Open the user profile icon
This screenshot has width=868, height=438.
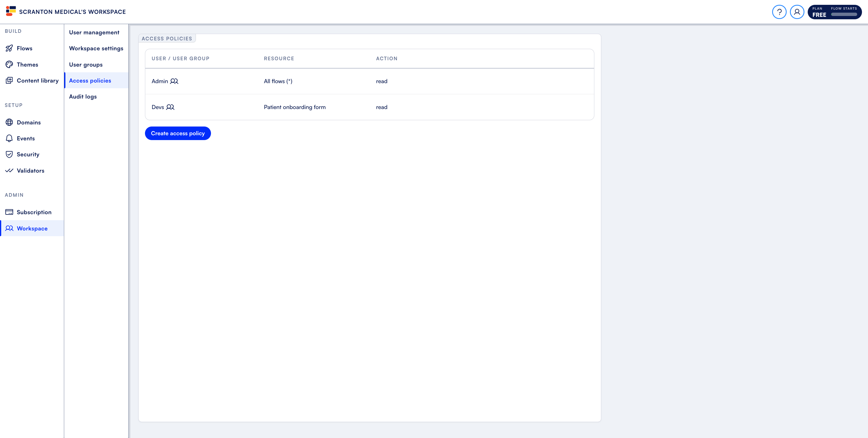[797, 12]
